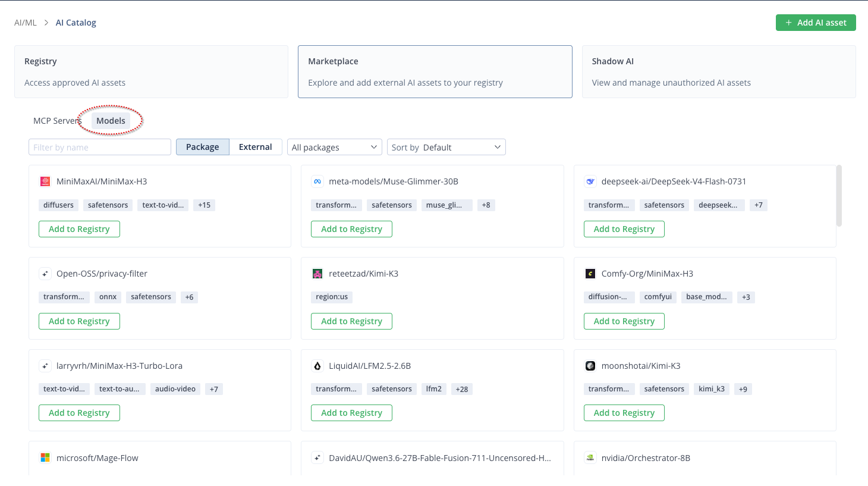868x486 pixels.
Task: Add reteetzad/Kimi-K3 to Registry
Action: pos(352,321)
